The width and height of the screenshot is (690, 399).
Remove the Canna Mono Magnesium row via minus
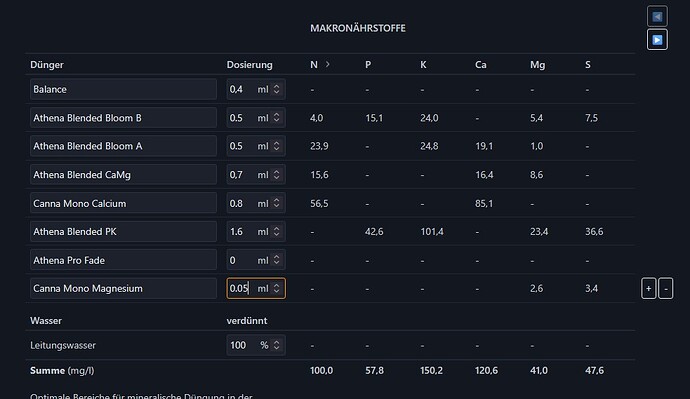[x=666, y=289]
